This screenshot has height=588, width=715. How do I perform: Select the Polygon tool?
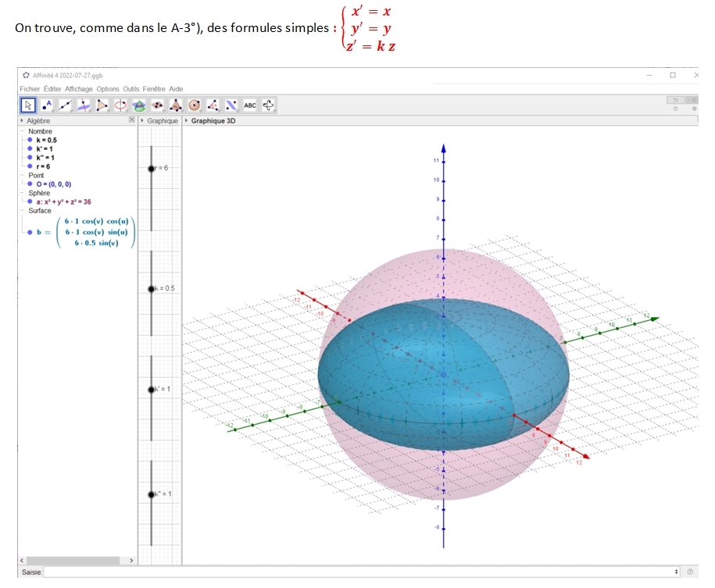click(102, 105)
